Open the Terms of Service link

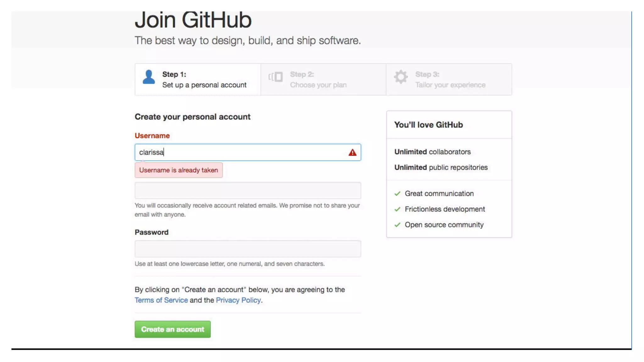pos(161,300)
